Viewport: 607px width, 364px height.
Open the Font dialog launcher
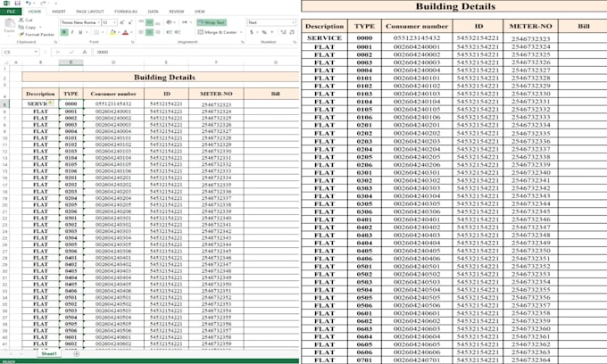point(133,42)
